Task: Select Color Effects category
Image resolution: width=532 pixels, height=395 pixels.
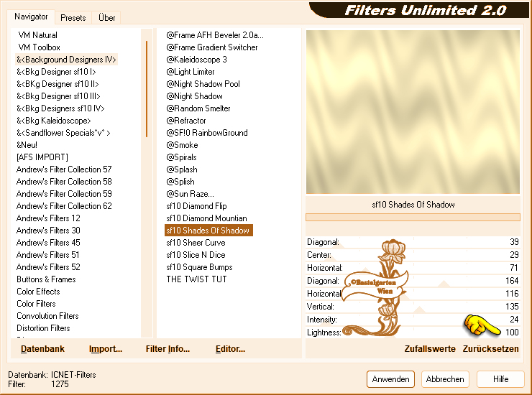Action: [38, 292]
